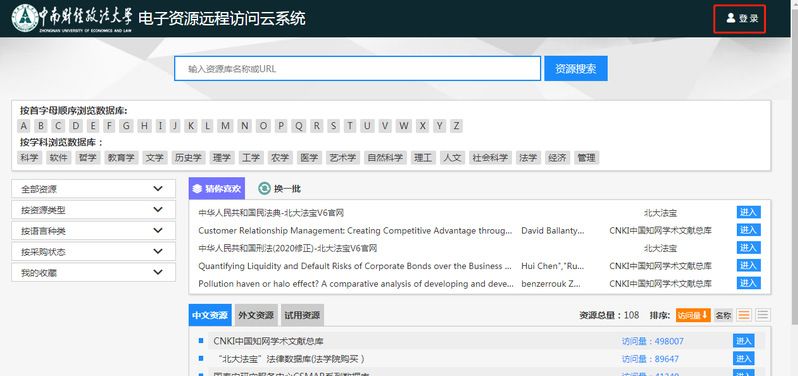Click 进入 for CNKI中国知网学术文献总库

tap(744, 340)
